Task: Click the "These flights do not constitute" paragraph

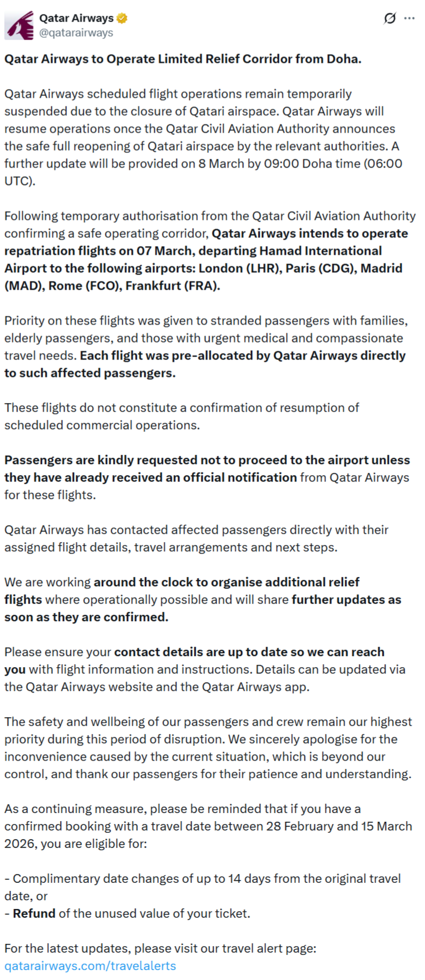Action: click(182, 416)
